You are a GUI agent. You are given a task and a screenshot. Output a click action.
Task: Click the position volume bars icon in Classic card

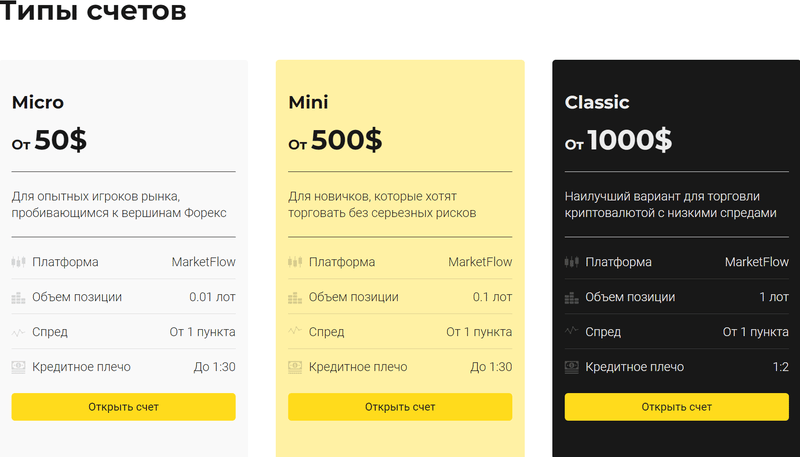(x=571, y=297)
